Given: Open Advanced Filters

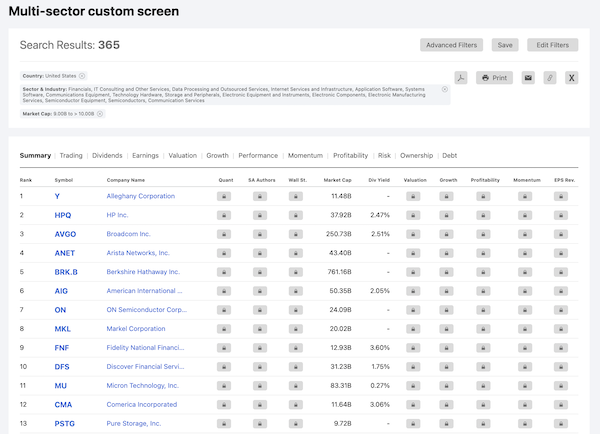Looking at the screenshot, I should click(x=452, y=45).
